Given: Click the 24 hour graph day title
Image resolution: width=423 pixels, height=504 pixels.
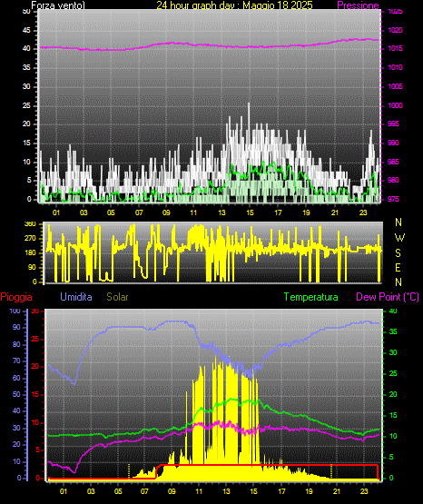Looking at the screenshot, I should (x=234, y=5).
